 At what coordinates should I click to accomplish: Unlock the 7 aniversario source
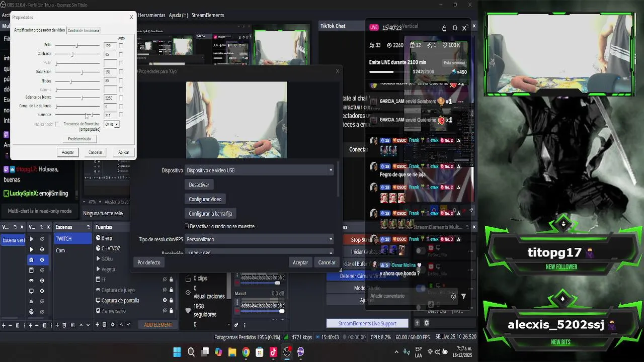[x=171, y=311]
